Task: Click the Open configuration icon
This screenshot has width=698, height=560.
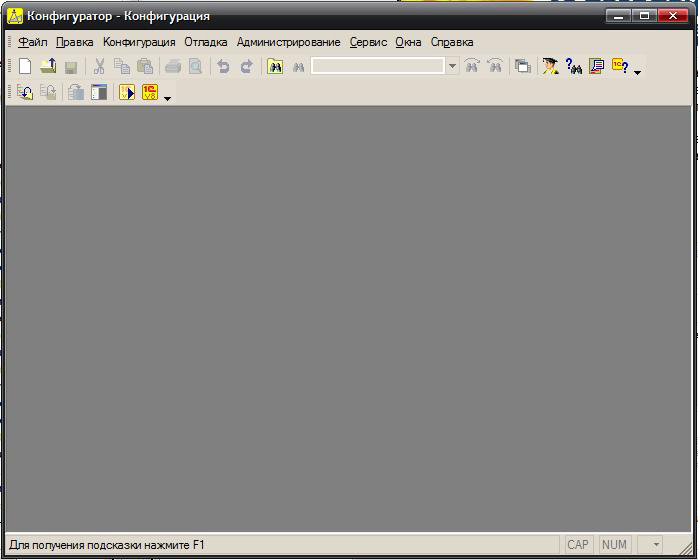Action: 26,93
